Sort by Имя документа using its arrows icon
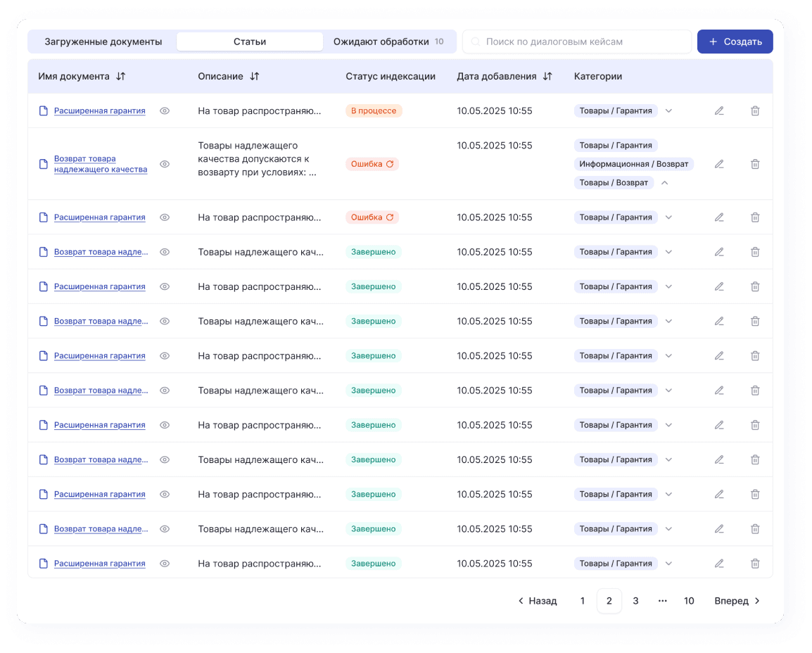Screen dimensions: 812x653 point(120,76)
